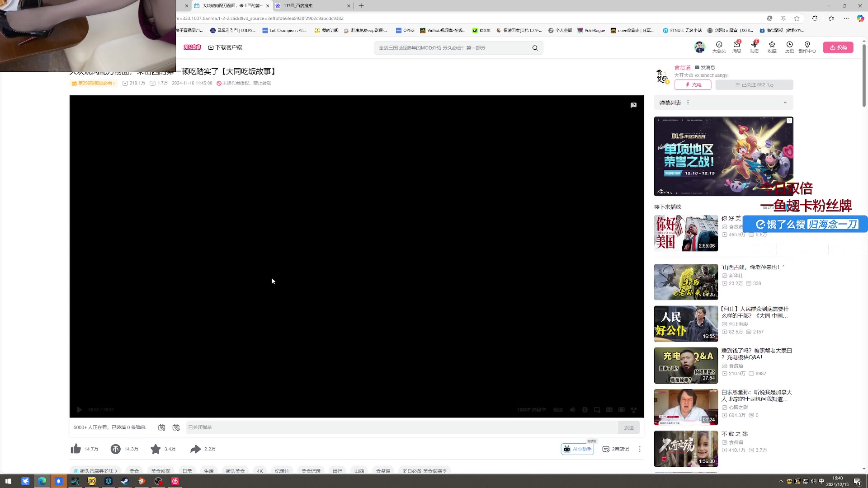The width and height of the screenshot is (868, 488).
Task: Click the 投稿 upload button
Action: [x=838, y=47]
